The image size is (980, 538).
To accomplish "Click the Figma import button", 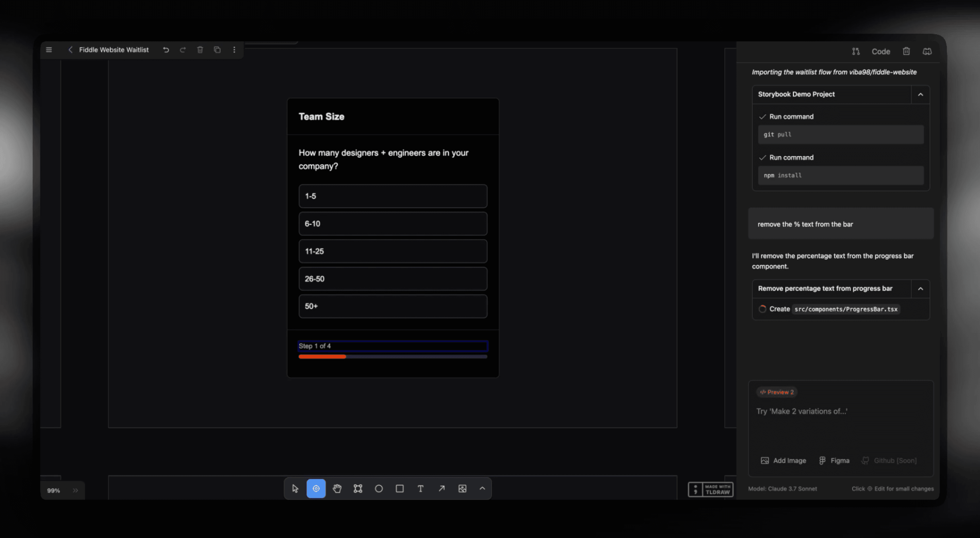I will pyautogui.click(x=834, y=461).
